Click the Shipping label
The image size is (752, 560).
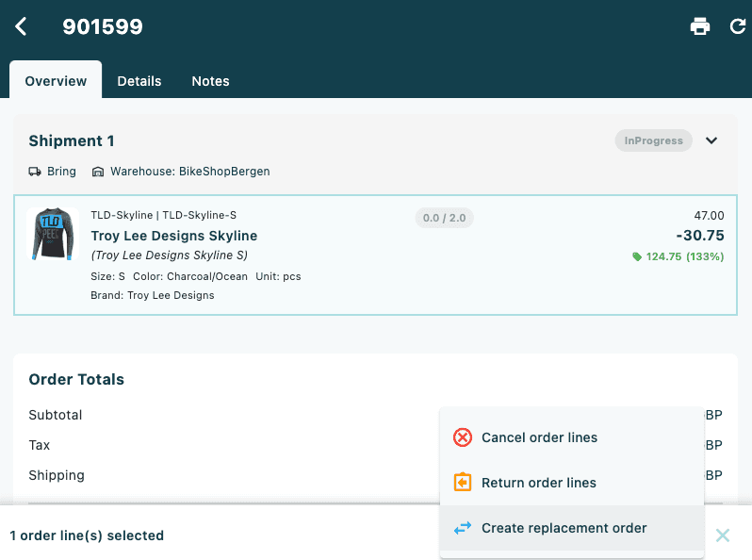(x=57, y=475)
